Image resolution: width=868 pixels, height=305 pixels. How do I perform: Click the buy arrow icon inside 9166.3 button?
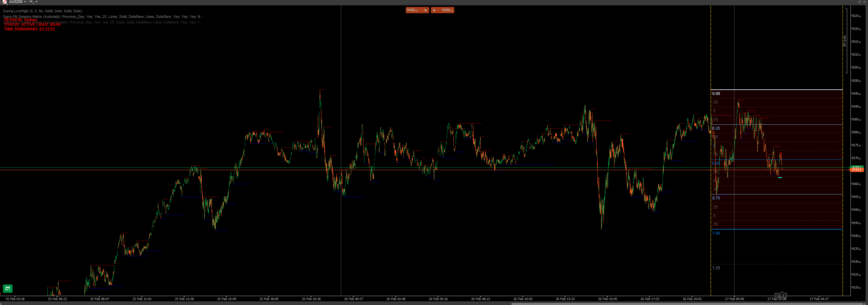434,10
